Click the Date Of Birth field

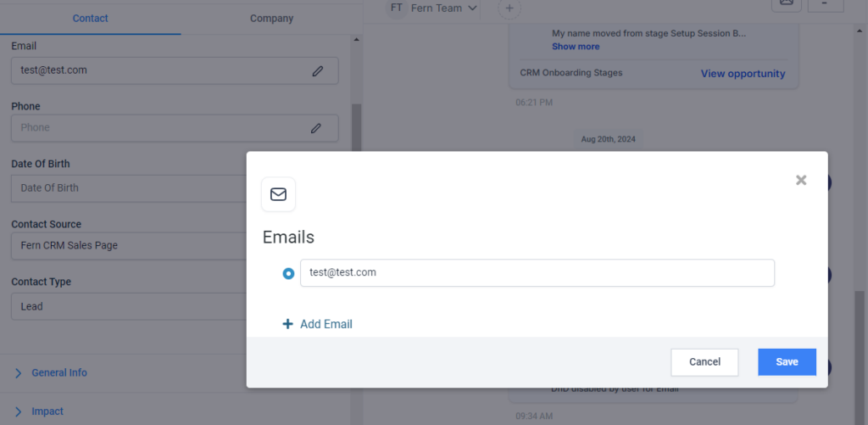click(129, 188)
